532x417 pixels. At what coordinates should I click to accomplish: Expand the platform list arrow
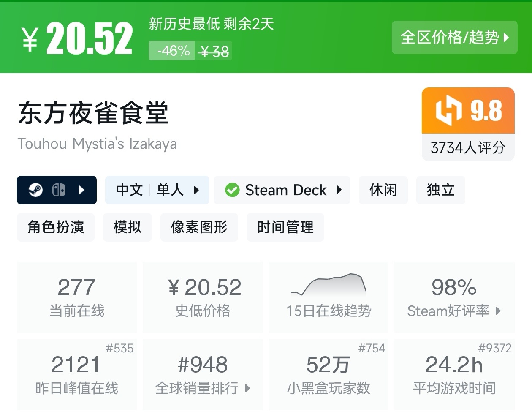pos(82,190)
